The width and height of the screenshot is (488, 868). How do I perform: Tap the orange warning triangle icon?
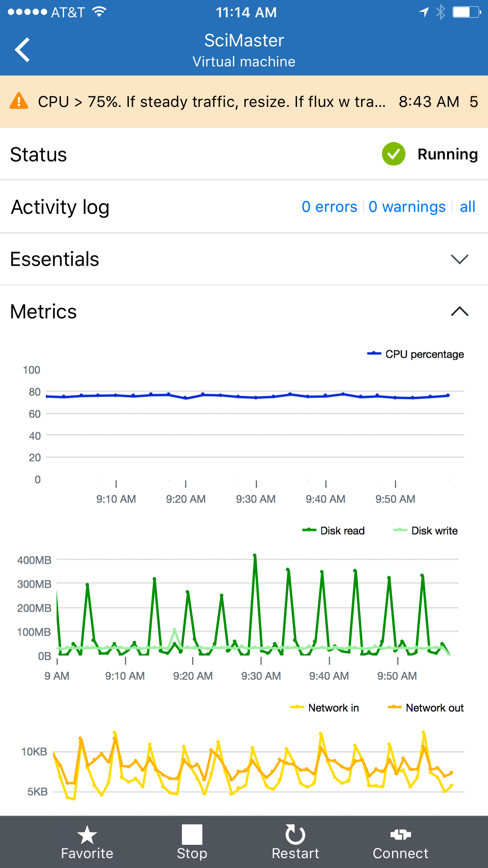pyautogui.click(x=19, y=101)
